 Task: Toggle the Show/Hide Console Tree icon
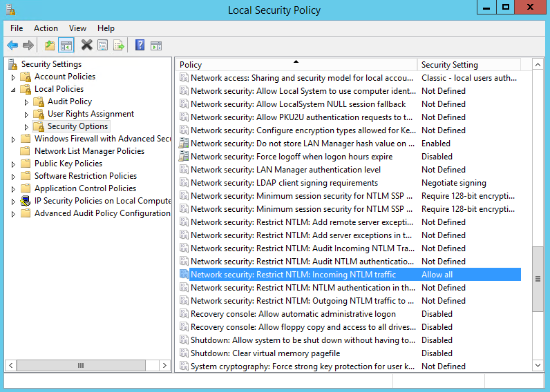click(x=66, y=46)
